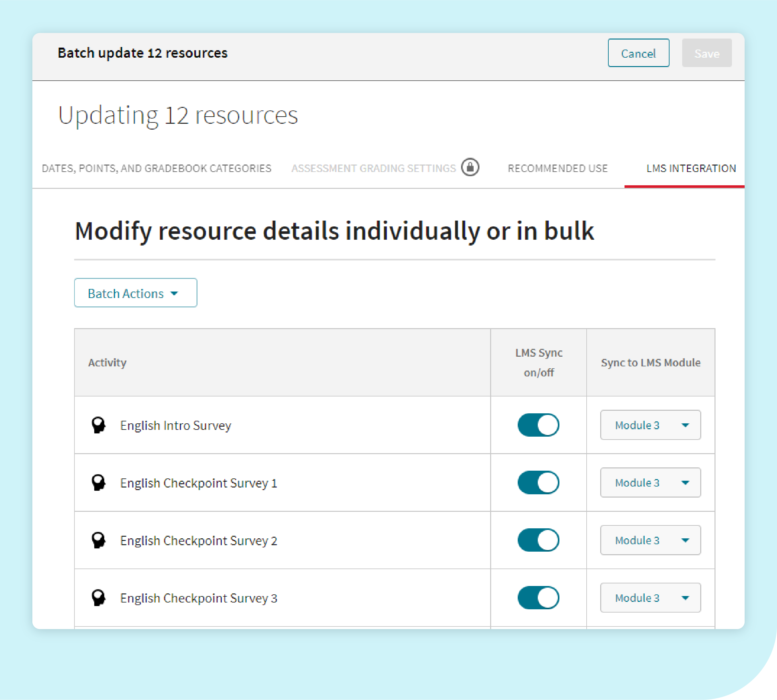
Task: Click the Cancel button
Action: [638, 53]
